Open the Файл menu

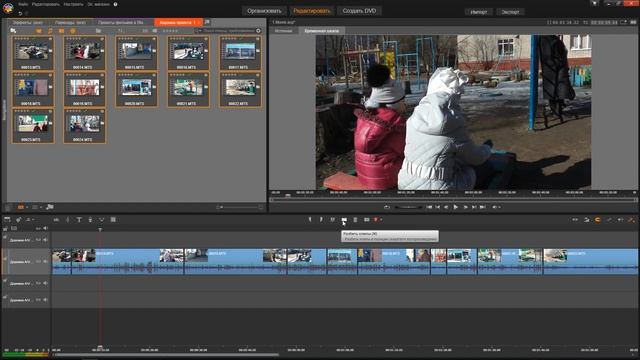pyautogui.click(x=23, y=4)
